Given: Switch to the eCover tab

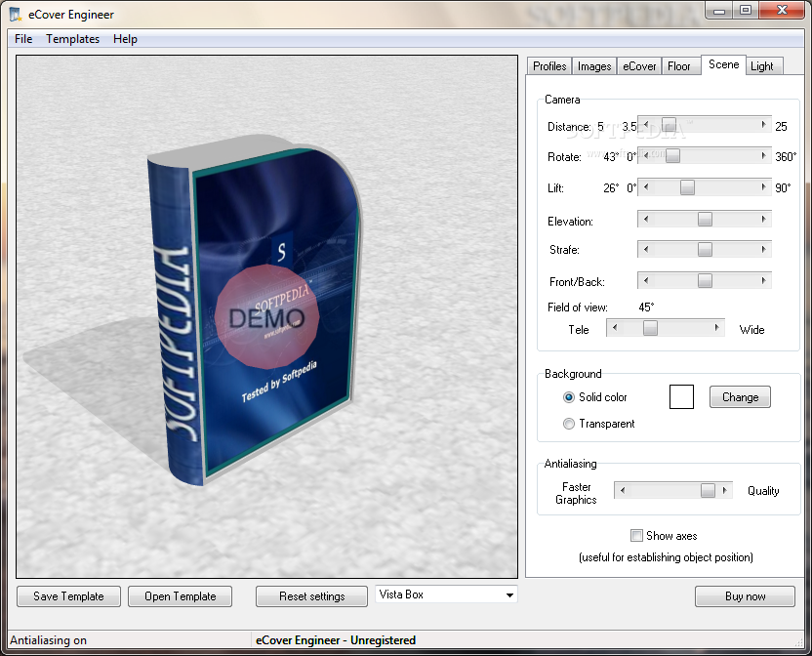Looking at the screenshot, I should point(639,66).
